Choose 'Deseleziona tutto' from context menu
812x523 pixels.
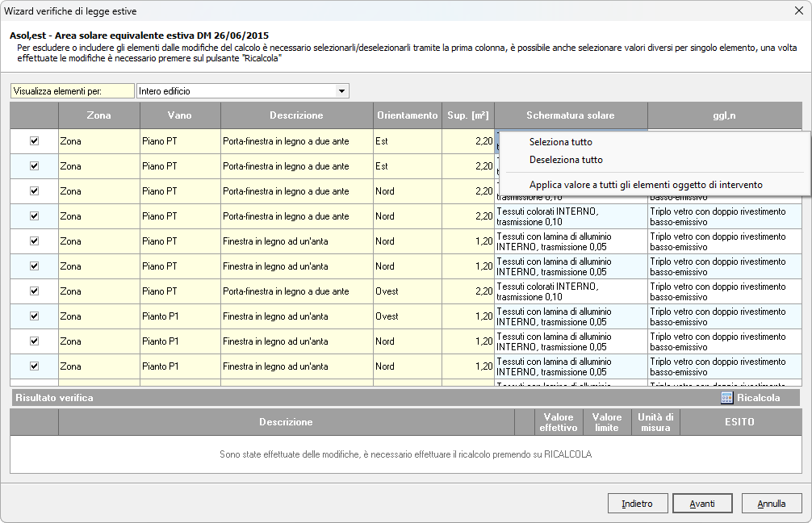coord(566,160)
